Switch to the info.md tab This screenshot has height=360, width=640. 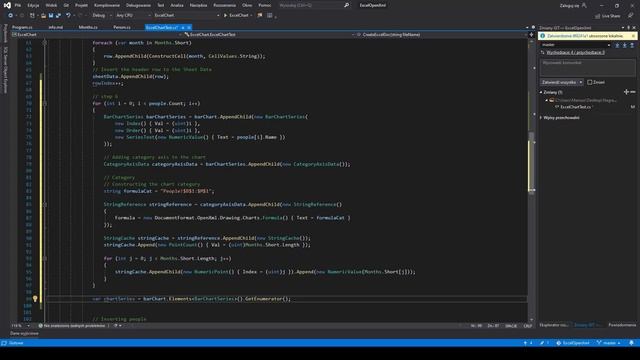pyautogui.click(x=56, y=27)
